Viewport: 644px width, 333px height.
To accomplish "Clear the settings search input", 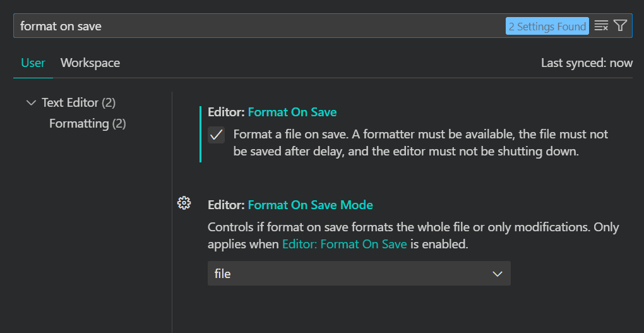I will coord(601,26).
